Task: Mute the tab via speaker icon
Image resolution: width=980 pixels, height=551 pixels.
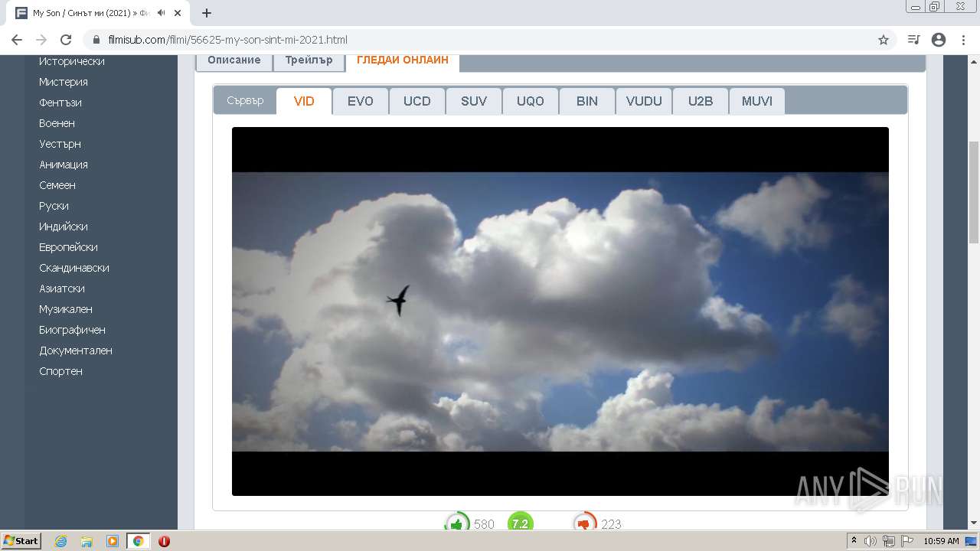Action: (x=161, y=13)
